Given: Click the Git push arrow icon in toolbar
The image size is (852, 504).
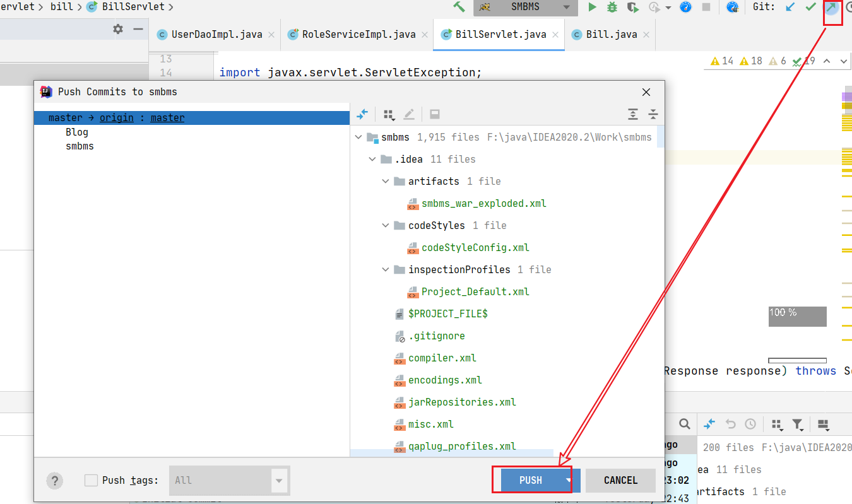Looking at the screenshot, I should point(832,8).
